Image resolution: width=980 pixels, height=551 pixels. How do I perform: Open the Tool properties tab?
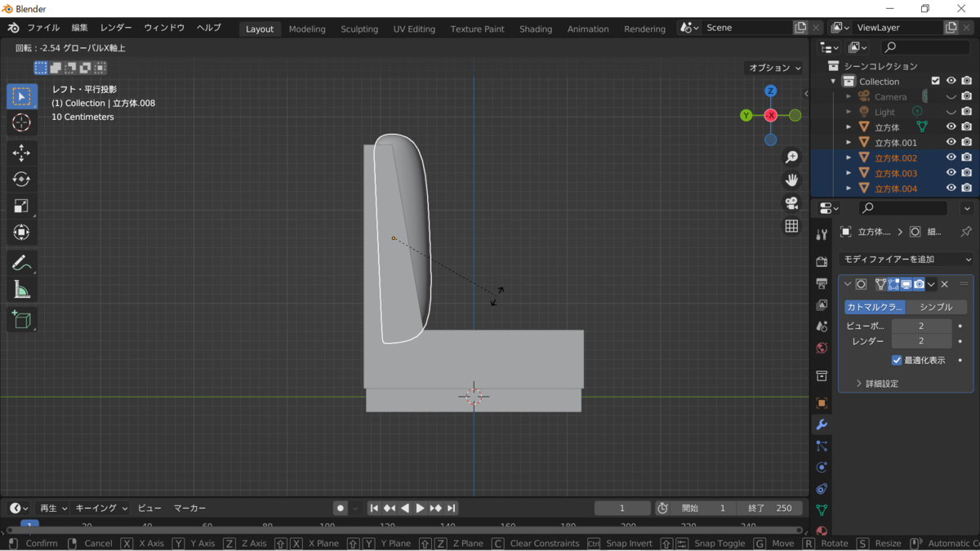coord(822,234)
